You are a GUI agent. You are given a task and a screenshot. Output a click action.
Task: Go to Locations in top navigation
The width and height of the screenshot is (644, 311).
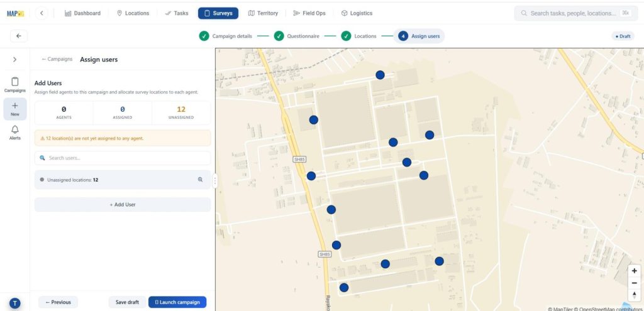[x=133, y=13]
